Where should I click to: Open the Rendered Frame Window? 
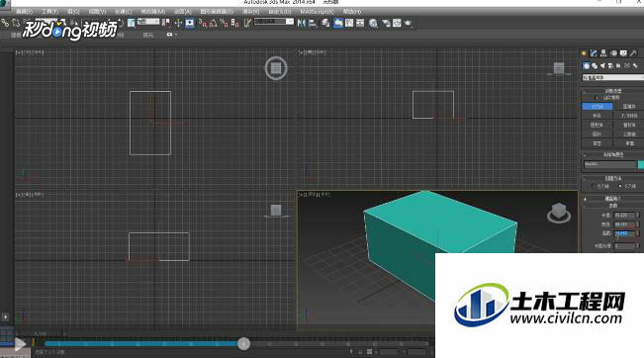point(397,23)
